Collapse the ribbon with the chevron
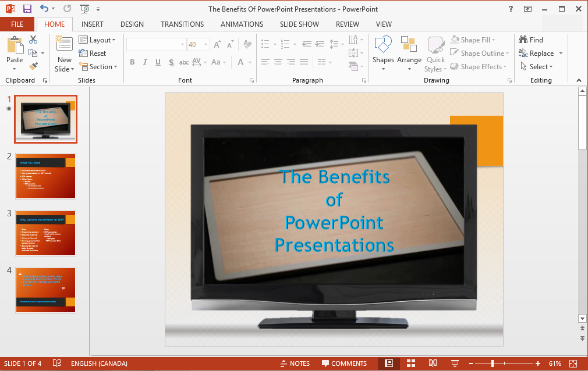The height and width of the screenshot is (371, 588). pyautogui.click(x=579, y=81)
